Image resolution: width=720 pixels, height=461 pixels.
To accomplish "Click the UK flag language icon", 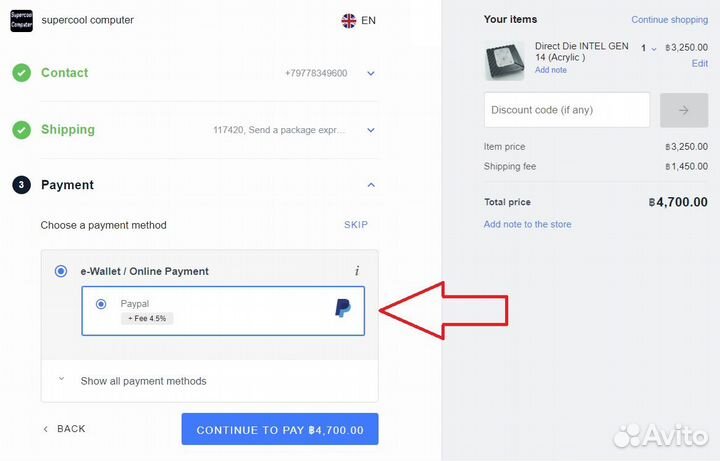I will coord(349,20).
